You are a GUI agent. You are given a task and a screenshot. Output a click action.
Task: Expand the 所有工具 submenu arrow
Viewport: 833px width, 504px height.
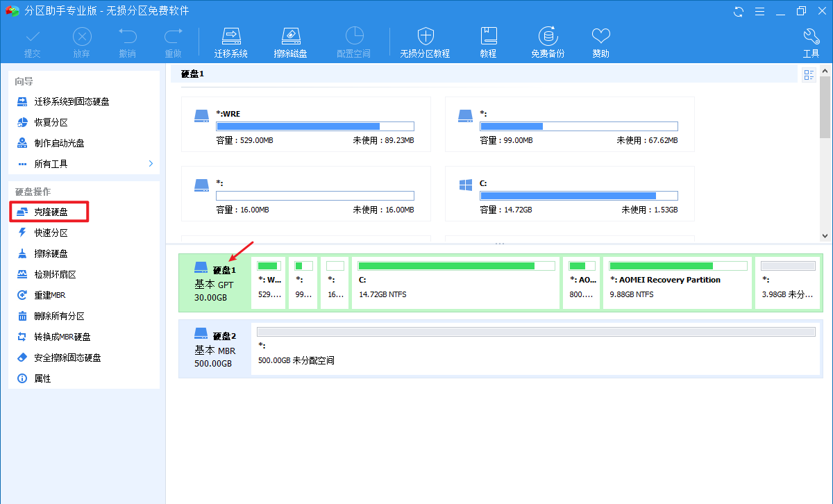tap(151, 164)
